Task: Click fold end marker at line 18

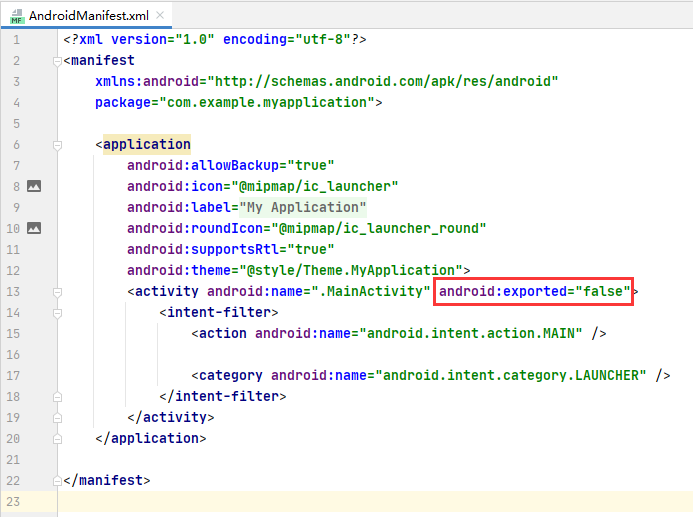Action: click(x=57, y=397)
